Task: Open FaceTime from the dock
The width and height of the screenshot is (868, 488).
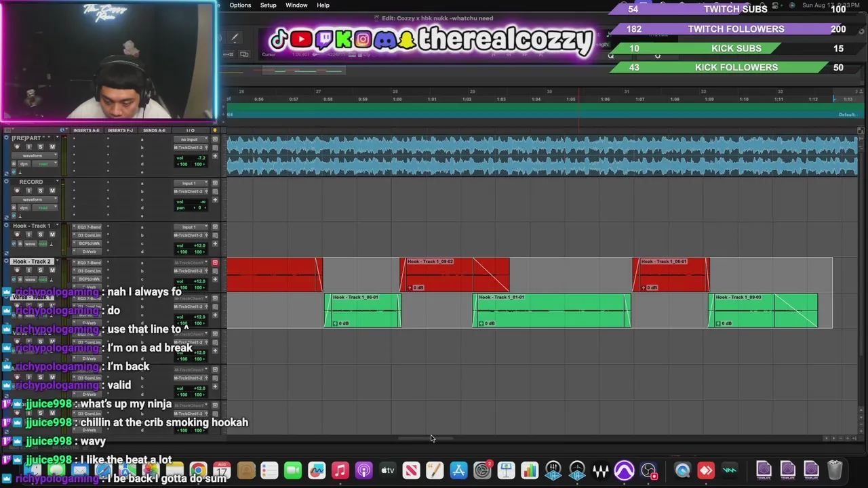Action: coord(293,470)
